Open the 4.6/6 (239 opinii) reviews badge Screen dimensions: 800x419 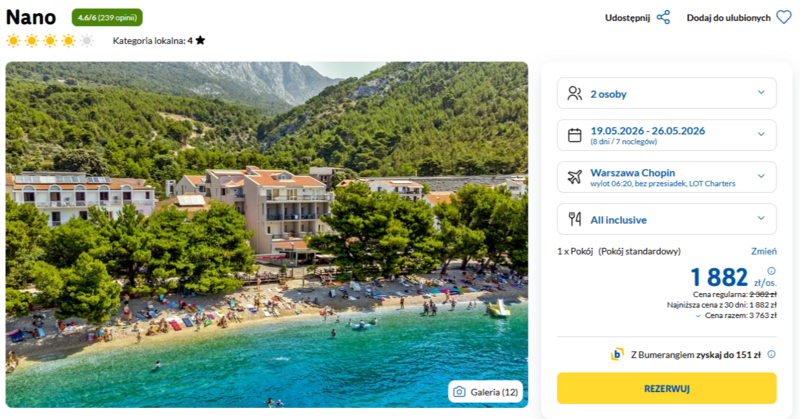[x=107, y=17]
